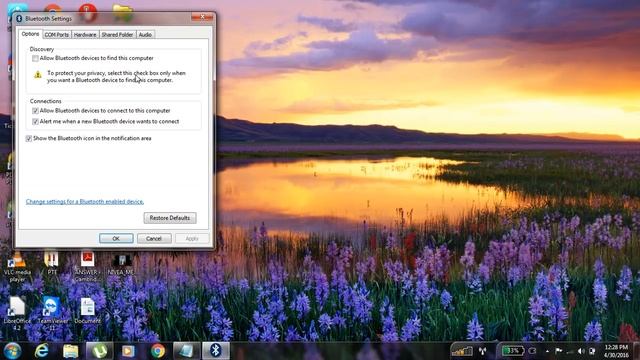Select the ANSWER PDF desktop icon
640x360 pixels.
[87, 267]
